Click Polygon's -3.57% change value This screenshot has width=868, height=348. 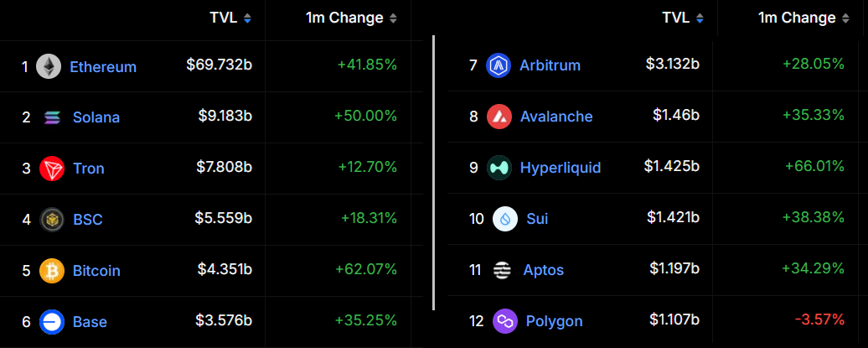pyautogui.click(x=820, y=321)
